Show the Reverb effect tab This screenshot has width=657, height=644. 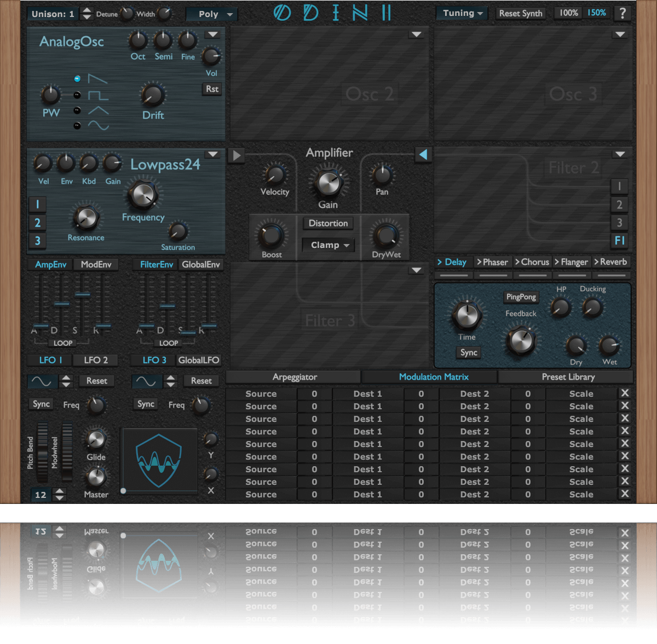coord(611,262)
